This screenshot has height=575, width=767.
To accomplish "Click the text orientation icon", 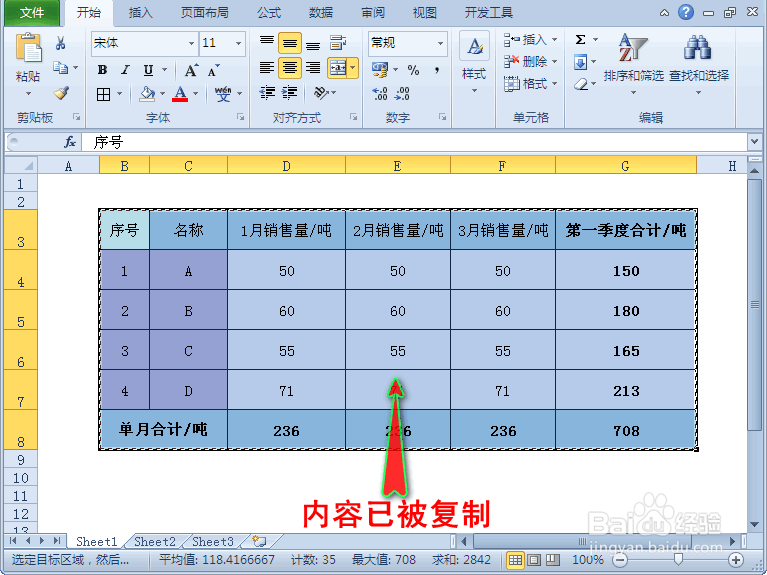I will coord(320,92).
